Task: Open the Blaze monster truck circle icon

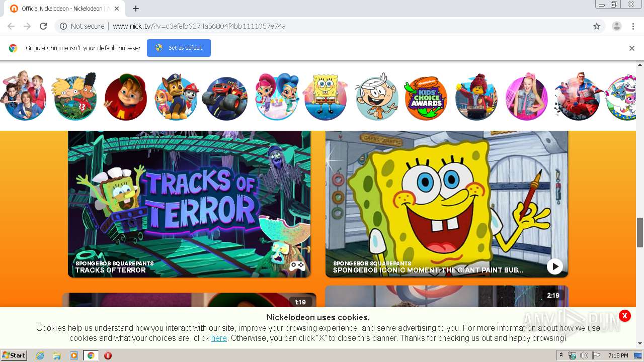Action: tap(225, 98)
